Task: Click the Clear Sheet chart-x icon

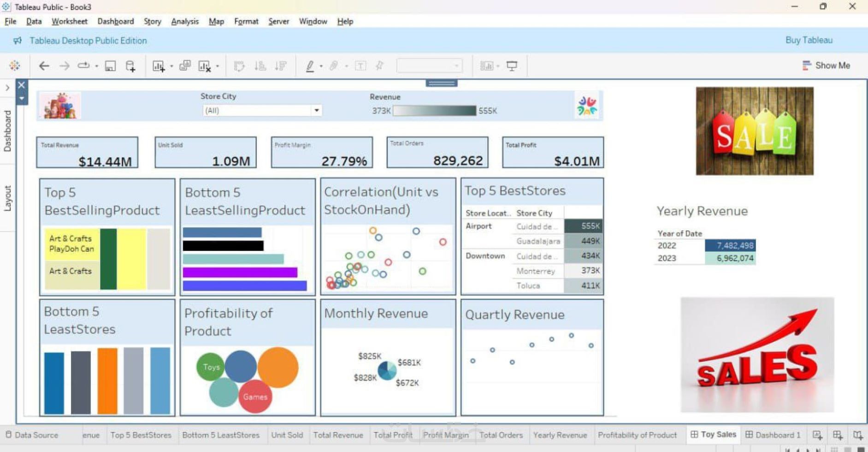Action: click(204, 66)
